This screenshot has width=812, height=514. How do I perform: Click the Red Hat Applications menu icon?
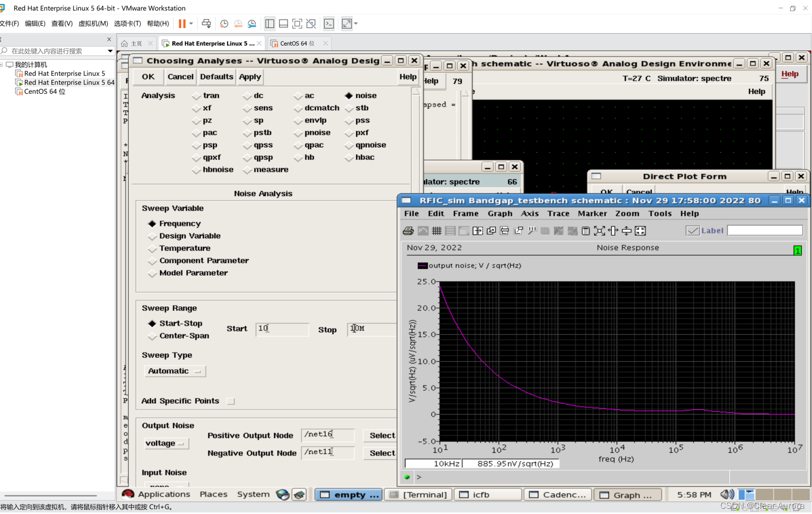128,494
